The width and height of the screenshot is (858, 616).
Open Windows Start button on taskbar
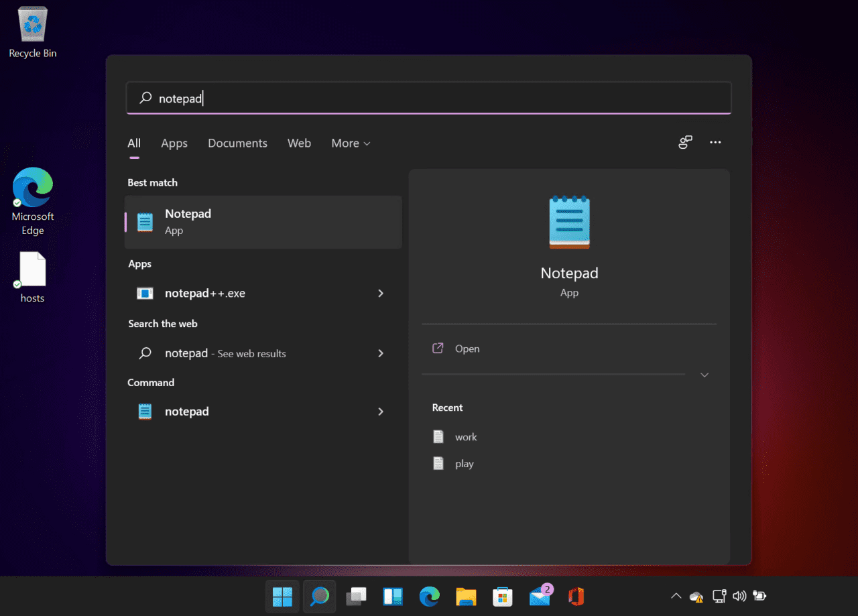(x=282, y=596)
